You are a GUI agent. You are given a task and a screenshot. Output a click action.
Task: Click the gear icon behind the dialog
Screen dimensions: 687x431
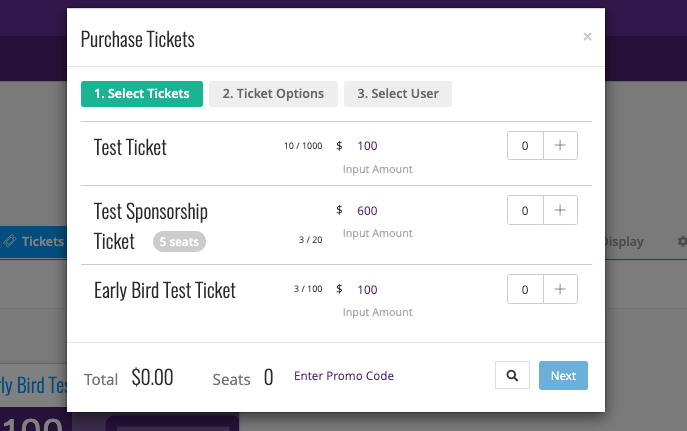682,241
